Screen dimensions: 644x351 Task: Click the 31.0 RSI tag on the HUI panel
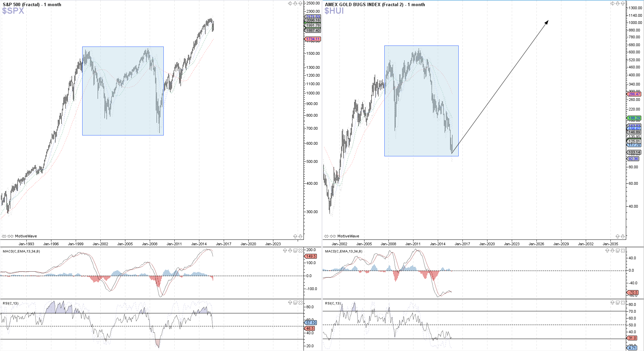[632, 338]
